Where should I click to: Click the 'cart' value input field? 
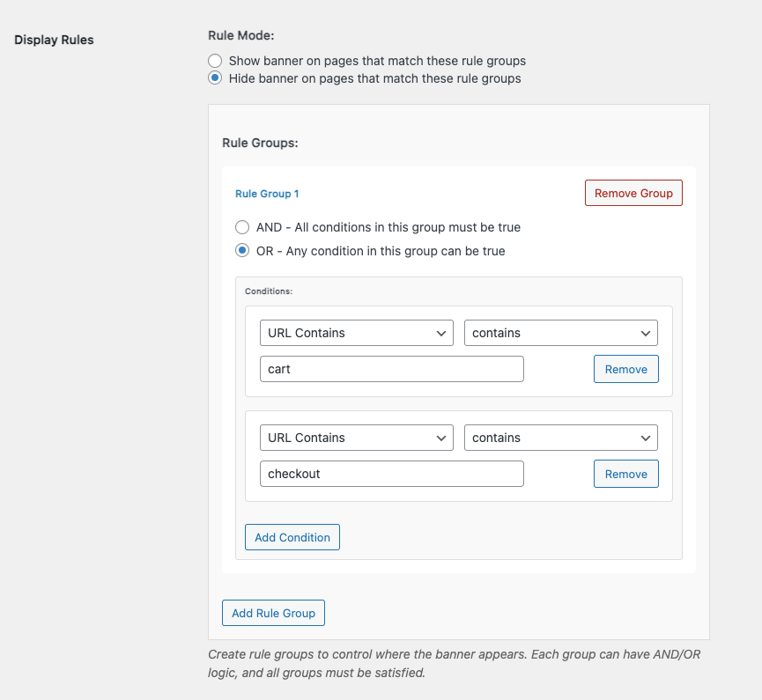click(x=392, y=369)
